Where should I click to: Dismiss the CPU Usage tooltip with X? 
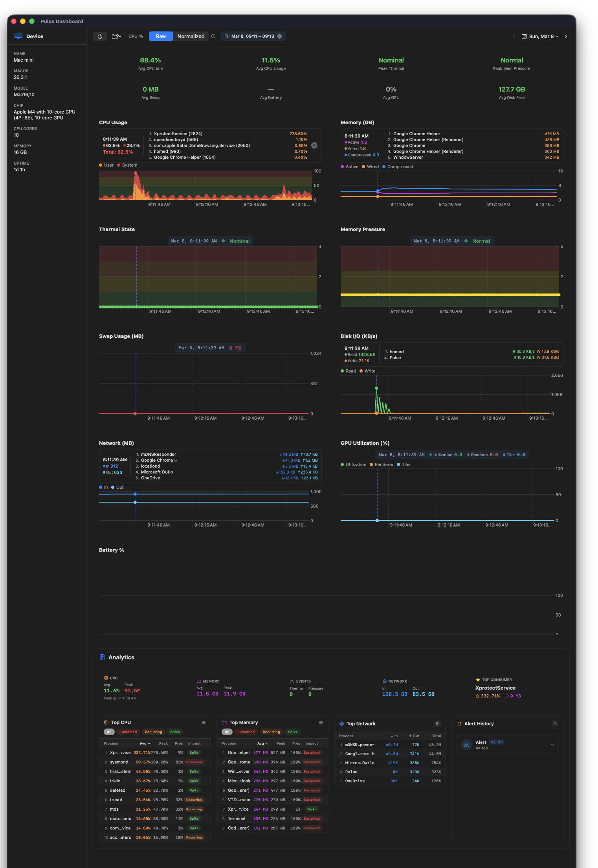(x=314, y=145)
